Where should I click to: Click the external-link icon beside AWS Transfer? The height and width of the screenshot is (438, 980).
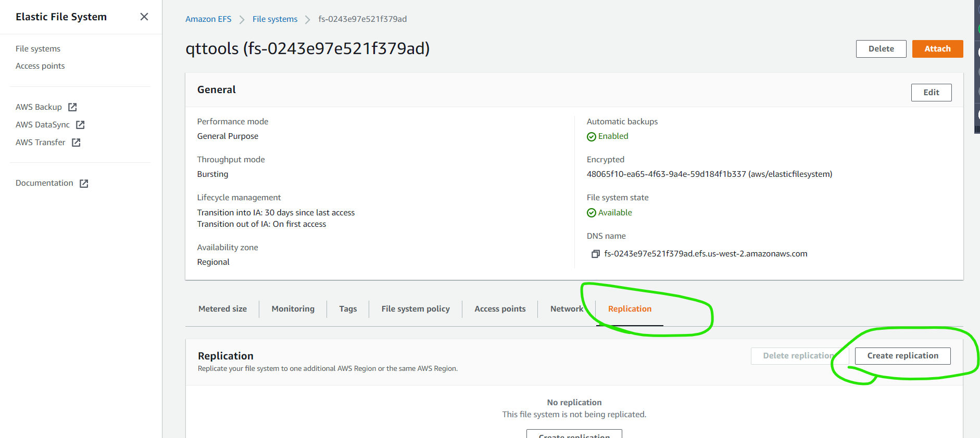point(76,143)
